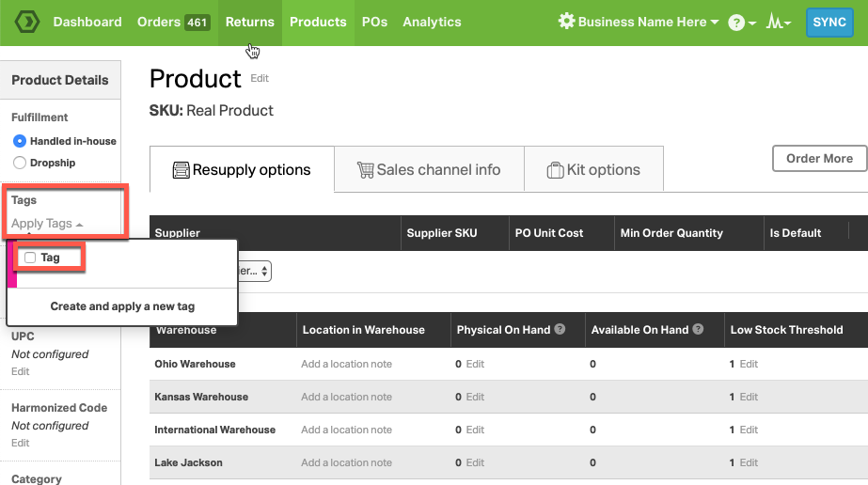Screen dimensions: 868x485
Task: Click the Low Stock Threshold column header
Action: coord(786,330)
